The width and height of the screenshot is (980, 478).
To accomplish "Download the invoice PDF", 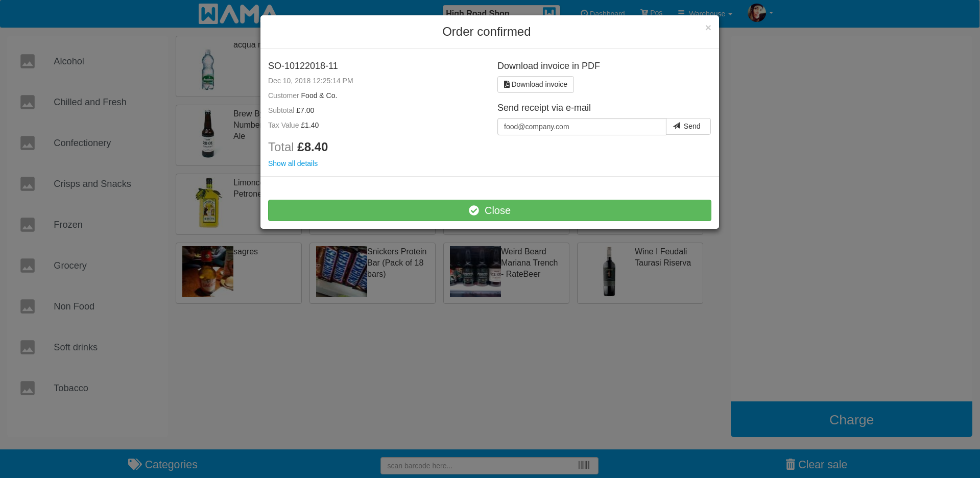I will point(535,84).
